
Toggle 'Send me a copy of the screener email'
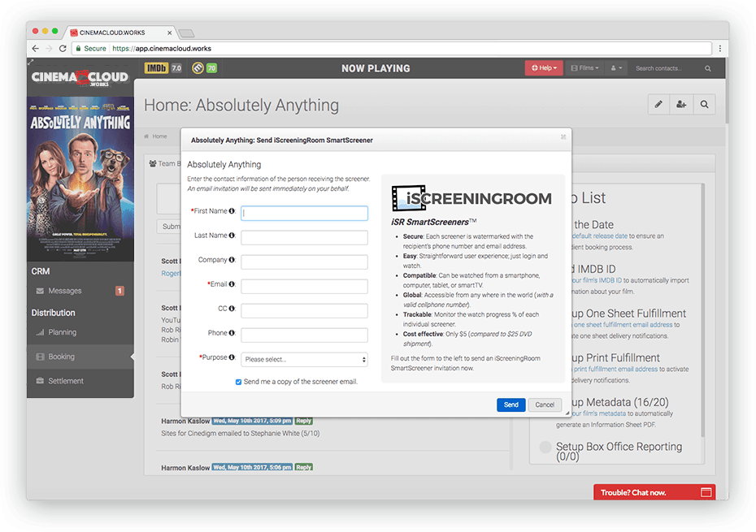click(x=238, y=382)
